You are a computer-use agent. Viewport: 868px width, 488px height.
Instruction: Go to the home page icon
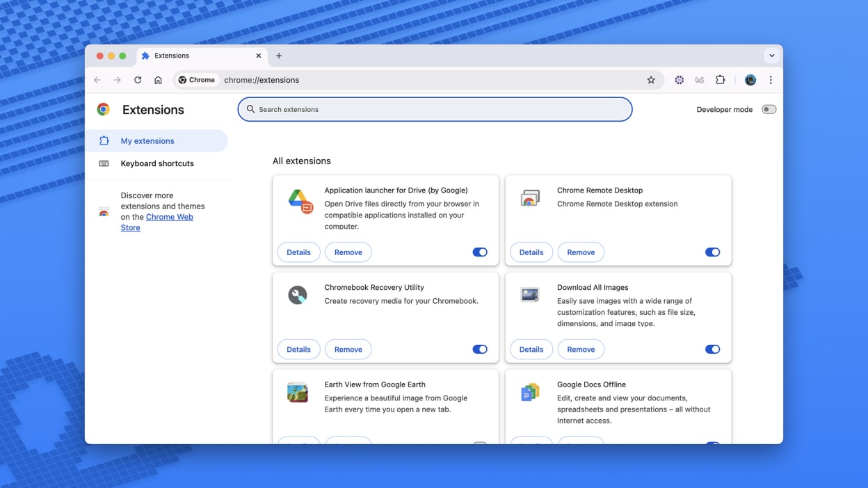pos(158,80)
